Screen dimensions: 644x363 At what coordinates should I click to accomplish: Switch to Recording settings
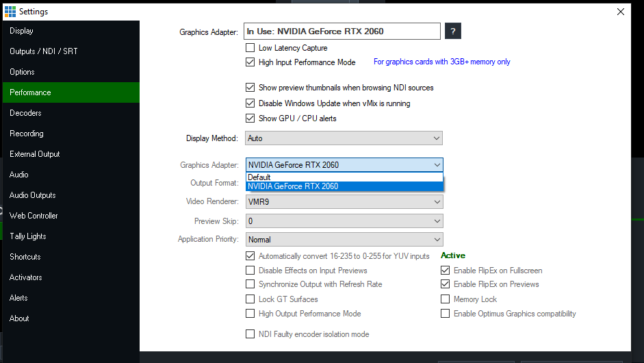pos(71,134)
